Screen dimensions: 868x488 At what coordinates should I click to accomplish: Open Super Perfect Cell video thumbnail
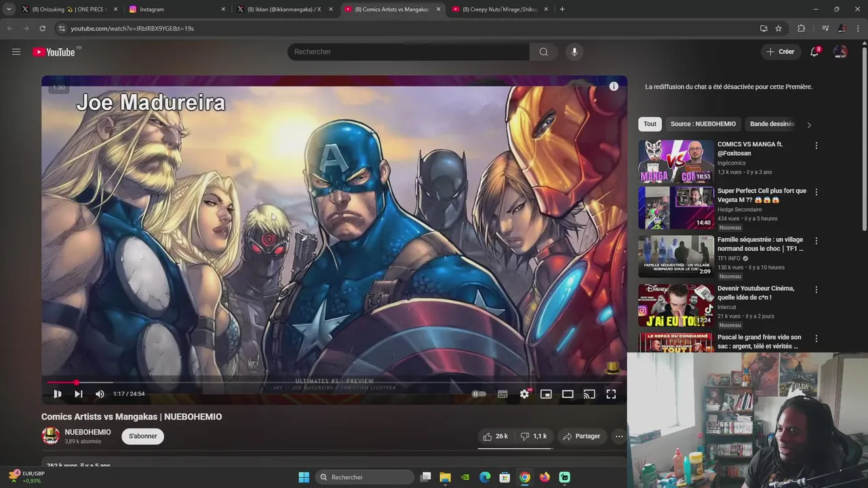[676, 208]
